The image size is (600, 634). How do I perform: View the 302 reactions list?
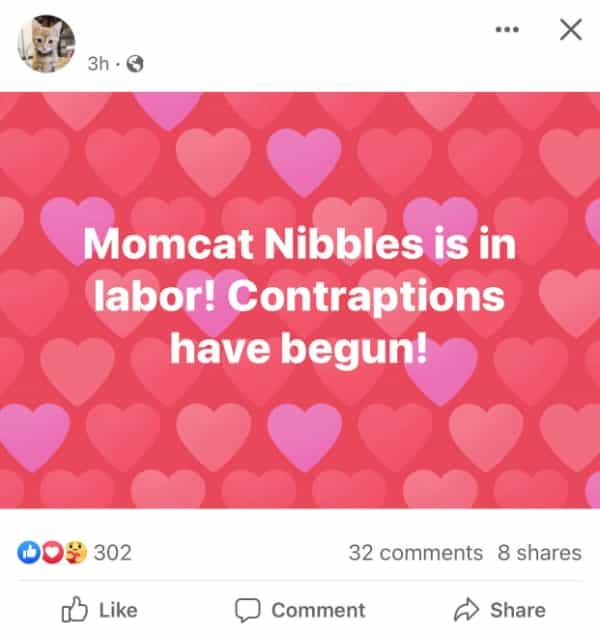112,552
